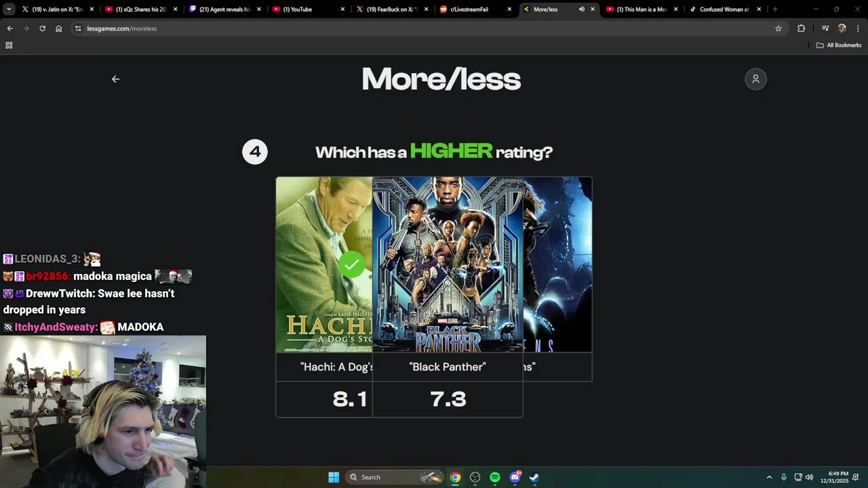
Task: Open the Windows Start menu
Action: 334,477
